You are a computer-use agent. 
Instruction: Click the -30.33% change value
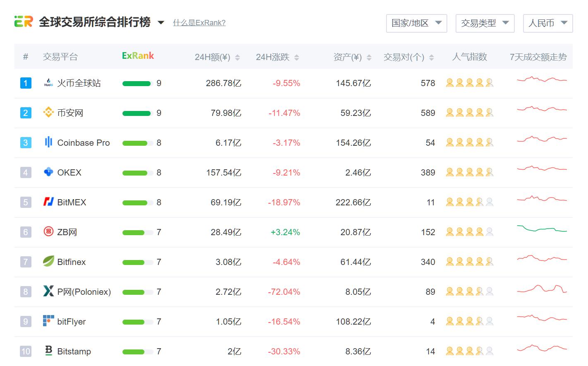click(284, 352)
